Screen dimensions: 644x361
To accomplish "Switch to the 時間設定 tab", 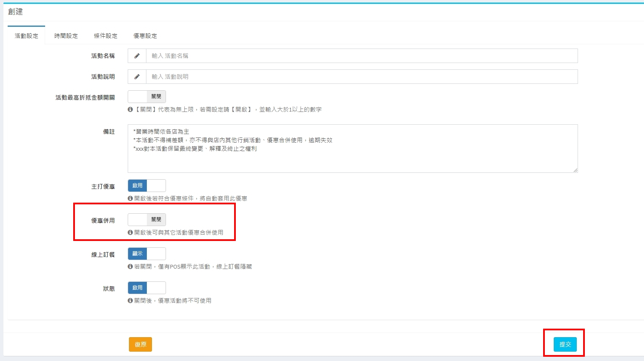I will (x=66, y=36).
